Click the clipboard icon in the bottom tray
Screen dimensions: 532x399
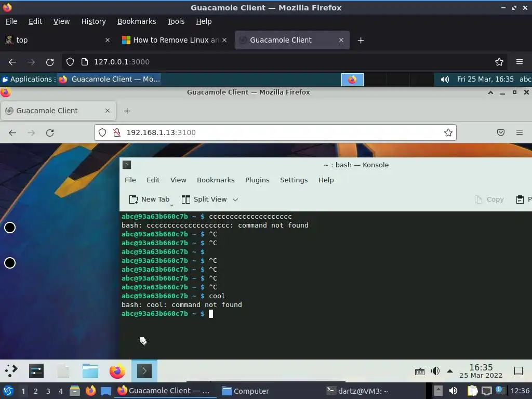[x=472, y=391]
